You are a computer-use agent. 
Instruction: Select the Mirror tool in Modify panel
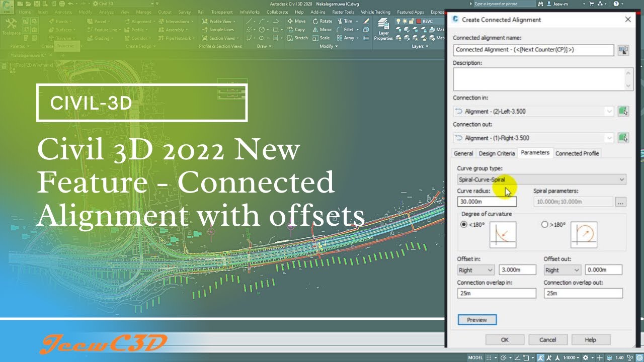322,30
